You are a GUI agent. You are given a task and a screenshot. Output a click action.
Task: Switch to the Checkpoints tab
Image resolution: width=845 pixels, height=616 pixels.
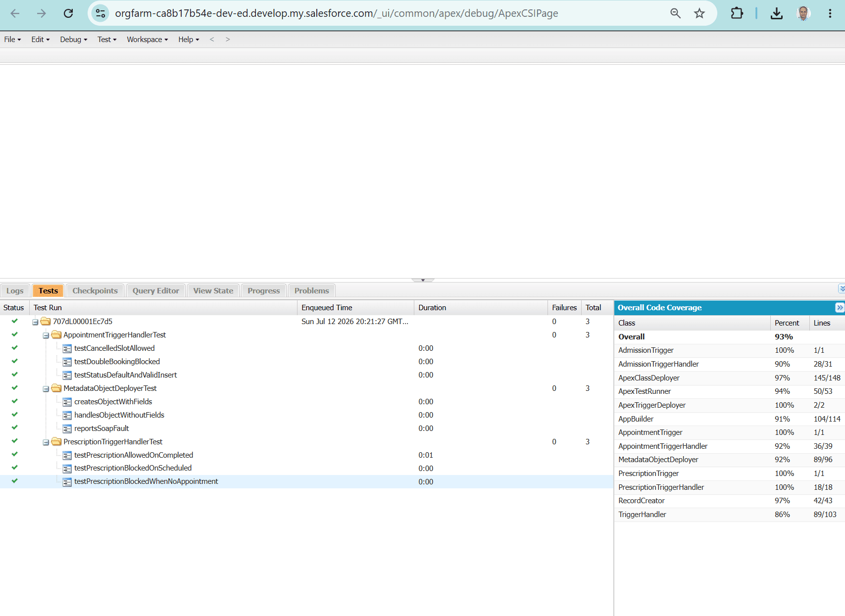point(95,291)
